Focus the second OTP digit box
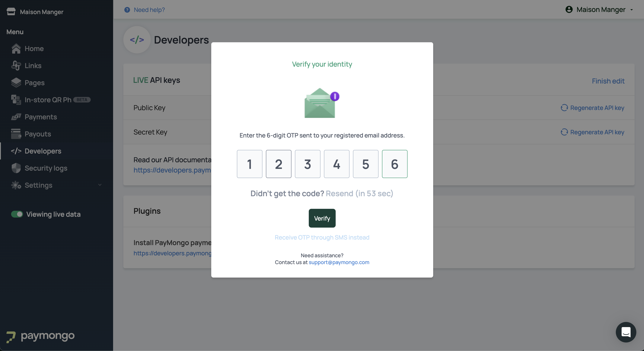644x351 pixels. tap(278, 164)
